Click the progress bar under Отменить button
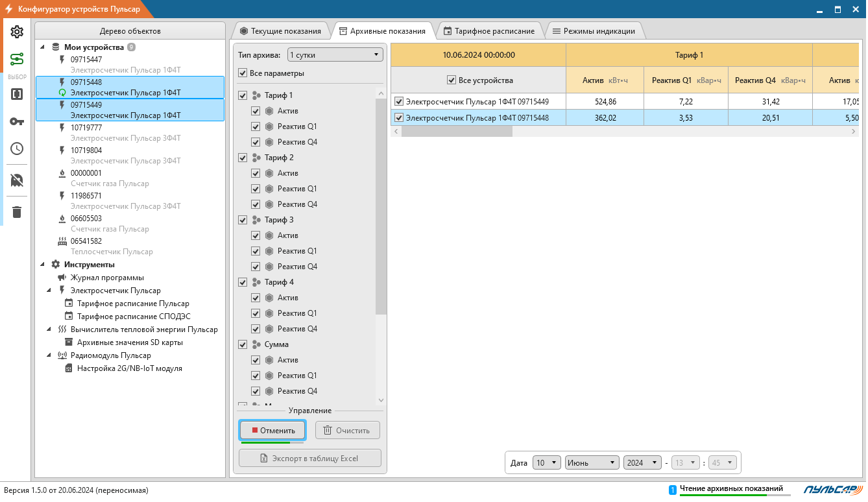The image size is (868, 502). [x=272, y=443]
